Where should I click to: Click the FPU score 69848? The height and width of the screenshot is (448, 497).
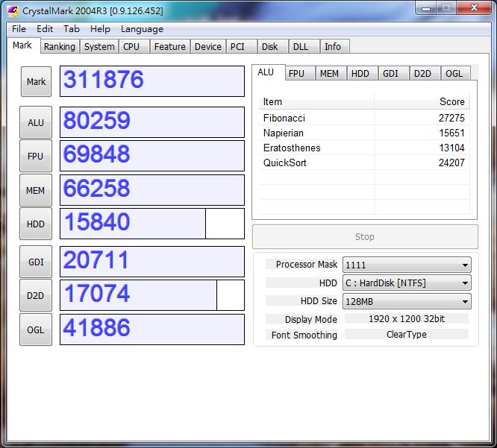(152, 156)
